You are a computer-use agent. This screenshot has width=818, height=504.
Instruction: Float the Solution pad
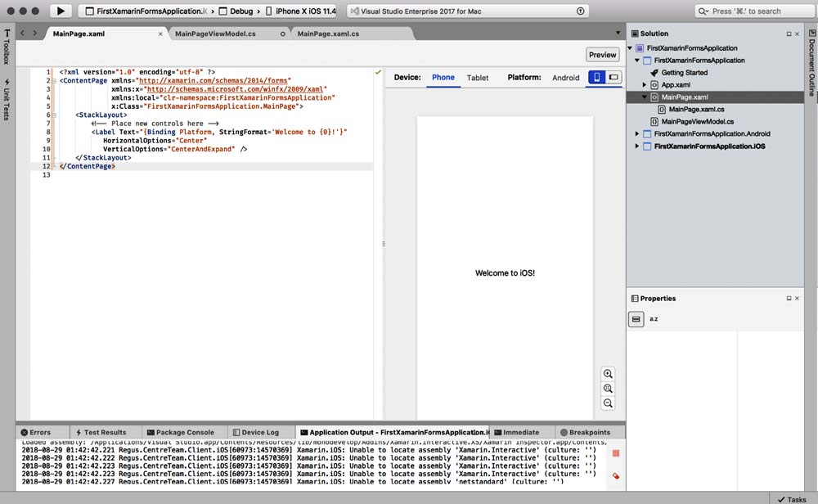[789, 34]
